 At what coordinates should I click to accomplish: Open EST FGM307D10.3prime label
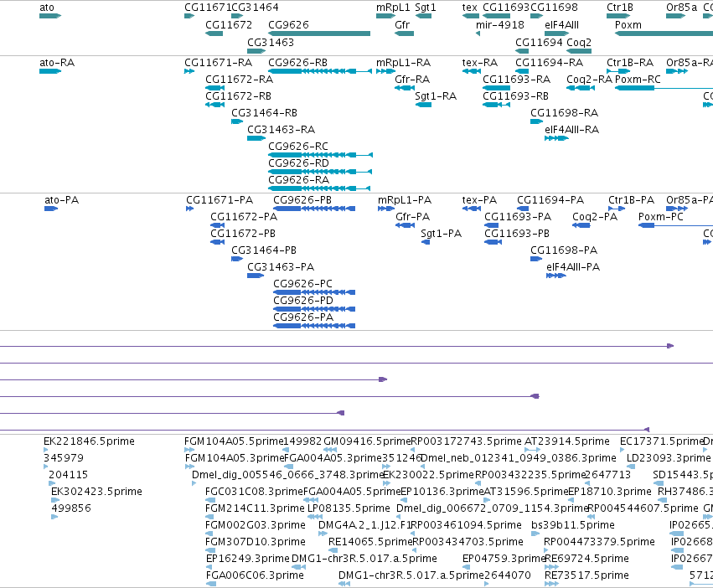(256, 542)
